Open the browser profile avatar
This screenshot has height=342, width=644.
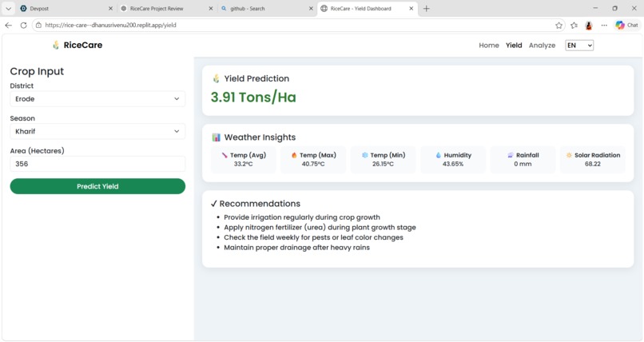click(589, 26)
